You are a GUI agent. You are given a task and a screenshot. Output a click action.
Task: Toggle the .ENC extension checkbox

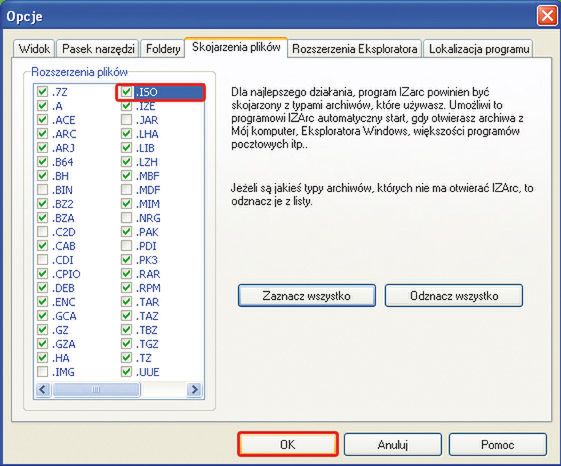click(42, 301)
